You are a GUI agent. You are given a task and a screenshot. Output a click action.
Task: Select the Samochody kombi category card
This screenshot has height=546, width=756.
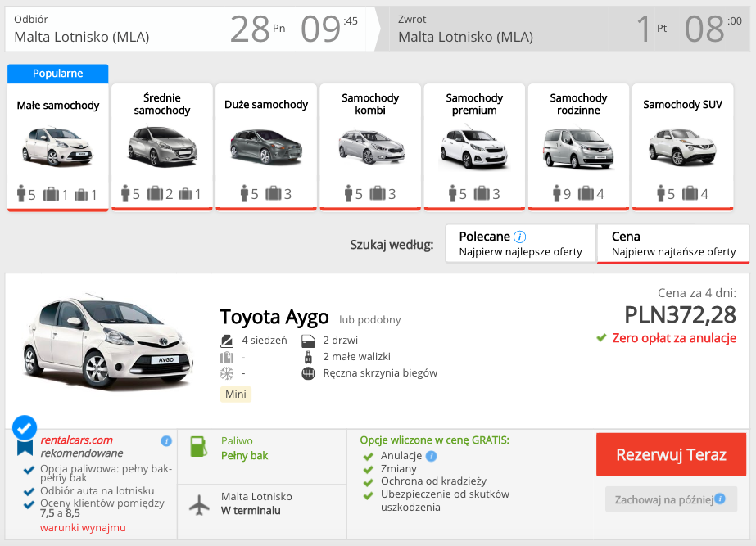(370, 147)
